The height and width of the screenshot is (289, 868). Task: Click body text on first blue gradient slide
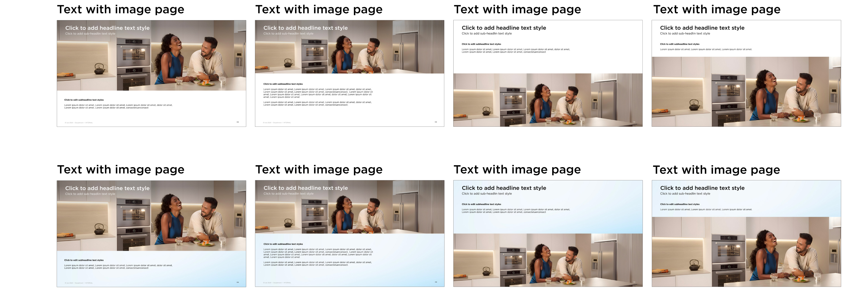coord(118,267)
